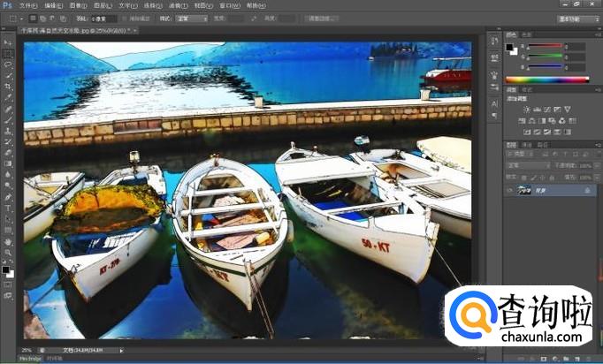
Task: Open the 图像(I) image menu
Action: pyautogui.click(x=77, y=5)
